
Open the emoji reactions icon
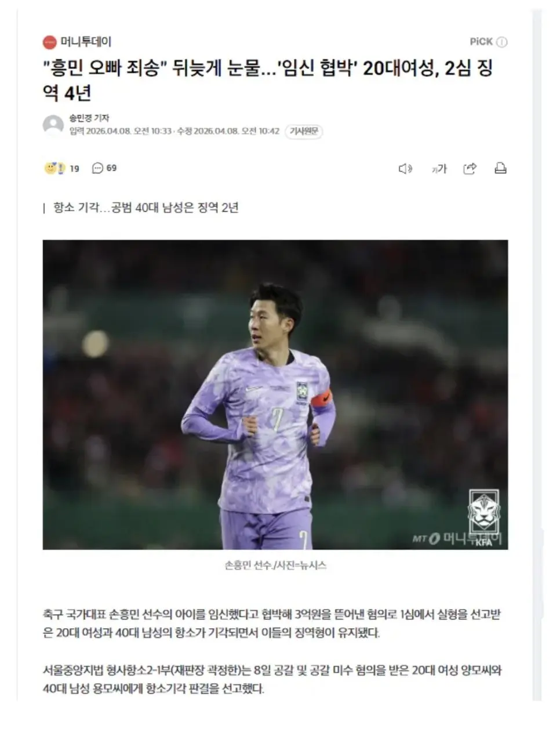[x=54, y=168]
